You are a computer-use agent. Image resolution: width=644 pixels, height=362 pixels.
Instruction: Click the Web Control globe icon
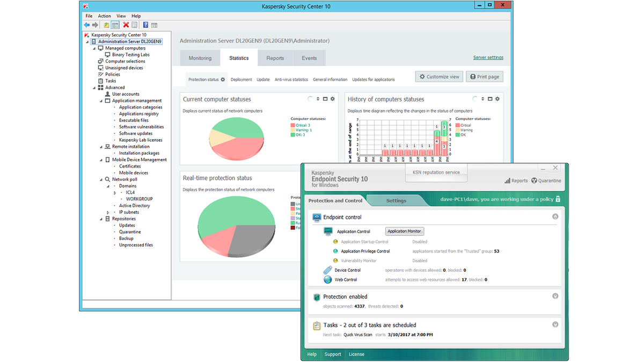coord(327,280)
